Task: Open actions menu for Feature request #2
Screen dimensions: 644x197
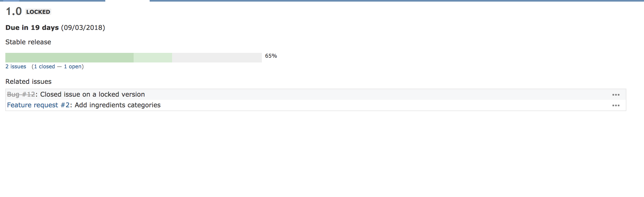Action: tap(616, 105)
